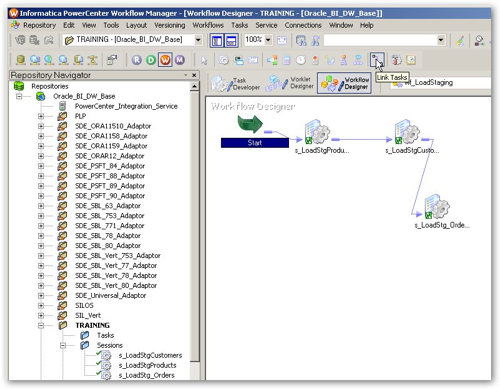
Task: Expand the SDE_Universal_Adaptor folder
Action: (x=41, y=296)
